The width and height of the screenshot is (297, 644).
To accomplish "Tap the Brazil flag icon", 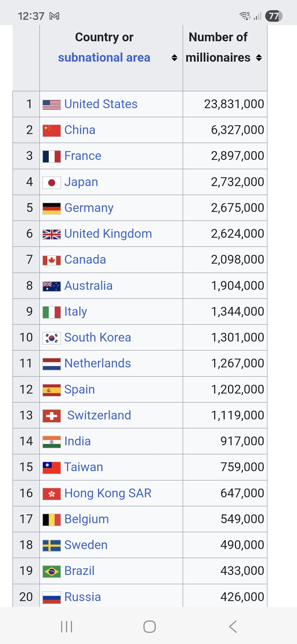I will pos(52,571).
